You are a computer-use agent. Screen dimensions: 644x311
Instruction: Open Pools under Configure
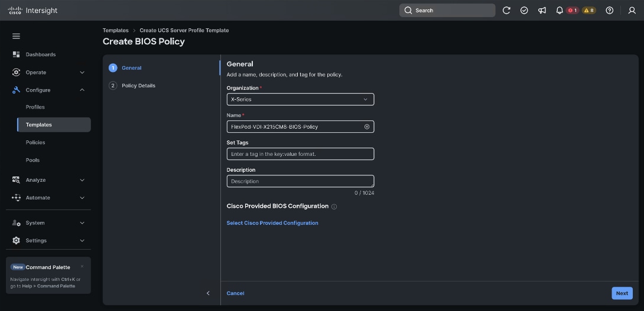[x=33, y=160]
